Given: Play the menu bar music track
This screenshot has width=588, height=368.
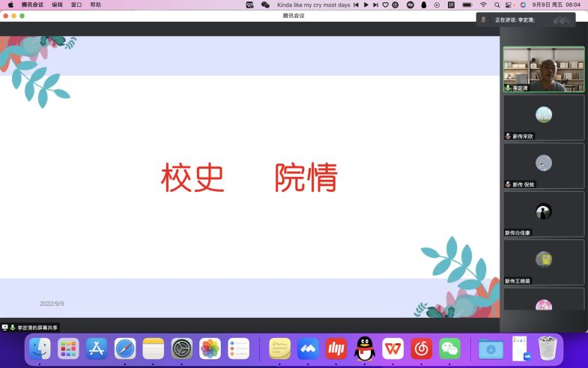Looking at the screenshot, I should click(x=366, y=4).
